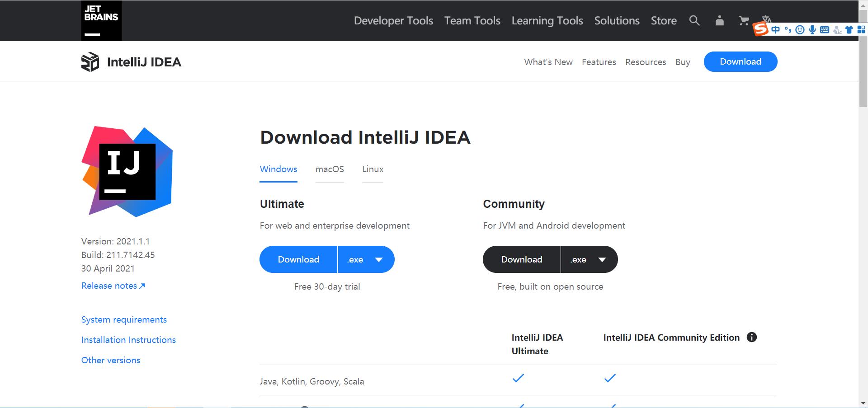Screen dimensions: 868x408
Task: Download the Community edition
Action: (522, 259)
